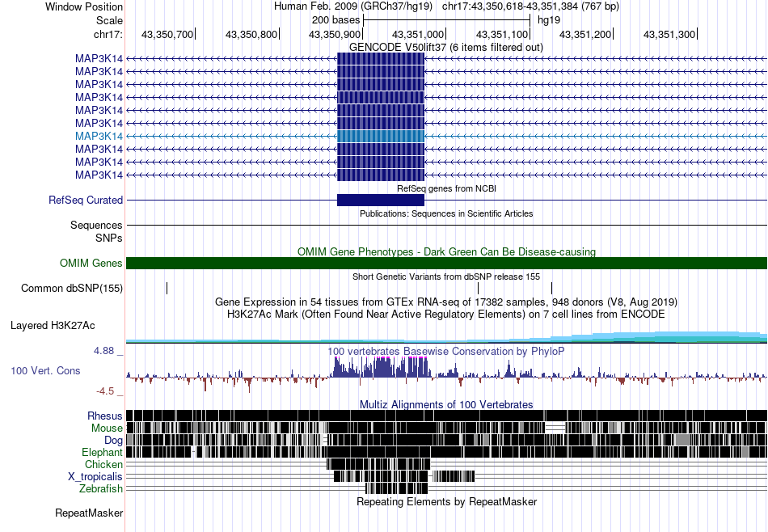Open the GENCODE V50lift37 track title
The image size is (768, 532).
tap(445, 48)
